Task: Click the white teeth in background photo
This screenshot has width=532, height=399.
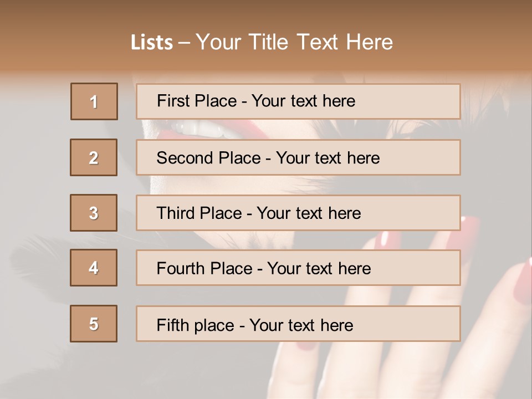Action: 199,128
